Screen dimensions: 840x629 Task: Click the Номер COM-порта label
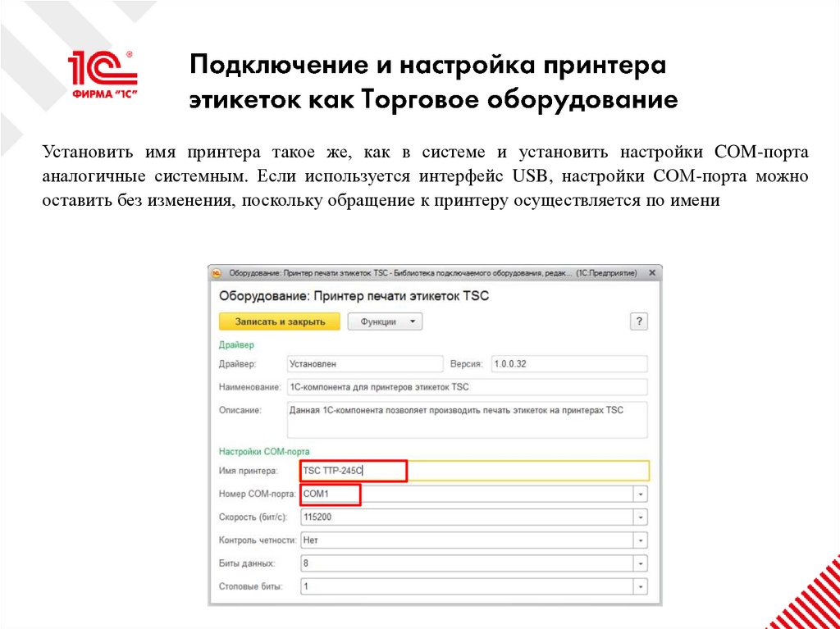click(x=258, y=494)
